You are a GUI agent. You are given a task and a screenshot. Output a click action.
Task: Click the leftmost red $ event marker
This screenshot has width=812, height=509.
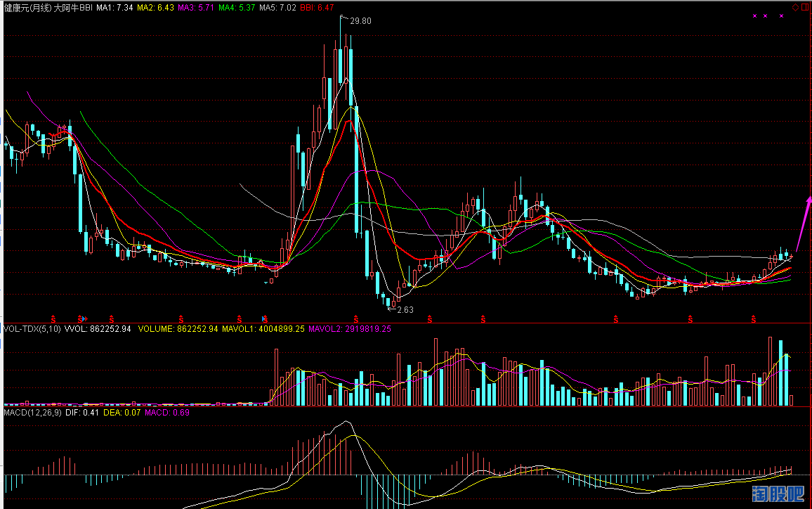(53, 318)
